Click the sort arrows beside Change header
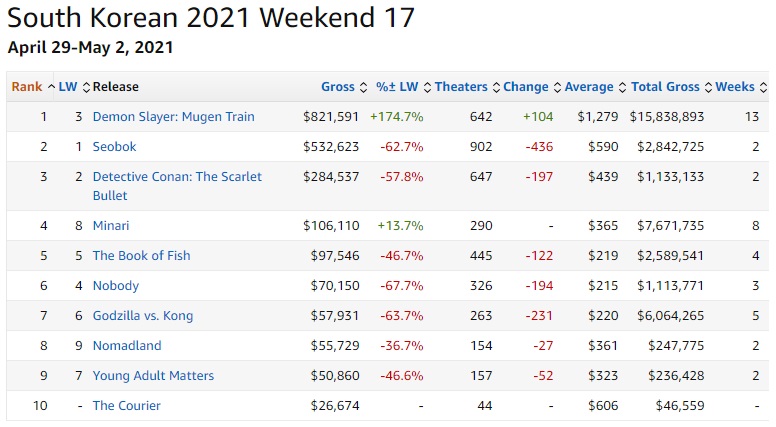This screenshot has width=776, height=427. pos(557,87)
